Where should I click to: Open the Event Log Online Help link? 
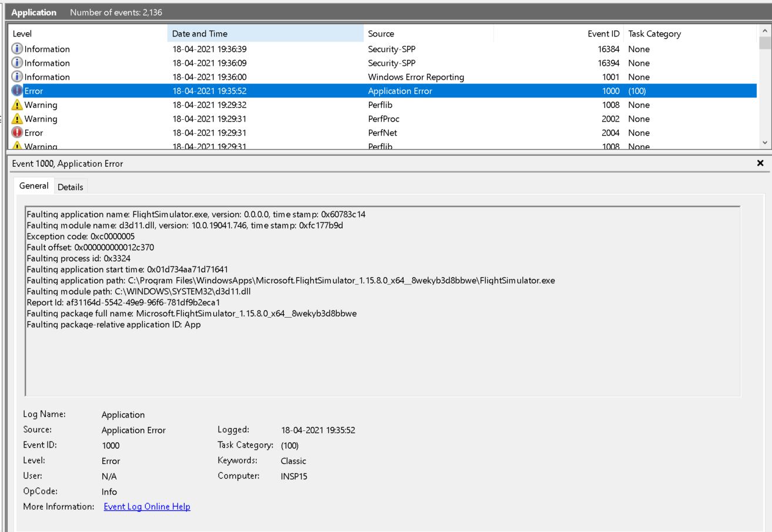point(147,506)
